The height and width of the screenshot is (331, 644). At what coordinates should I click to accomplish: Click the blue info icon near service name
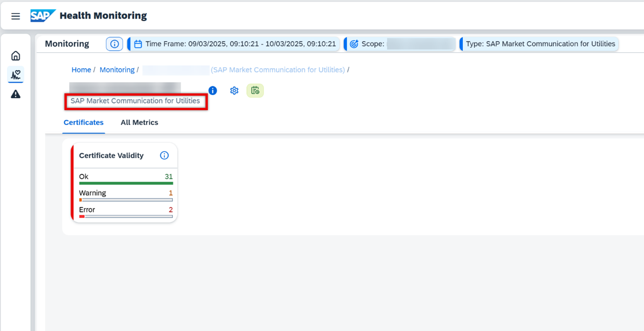coord(212,91)
